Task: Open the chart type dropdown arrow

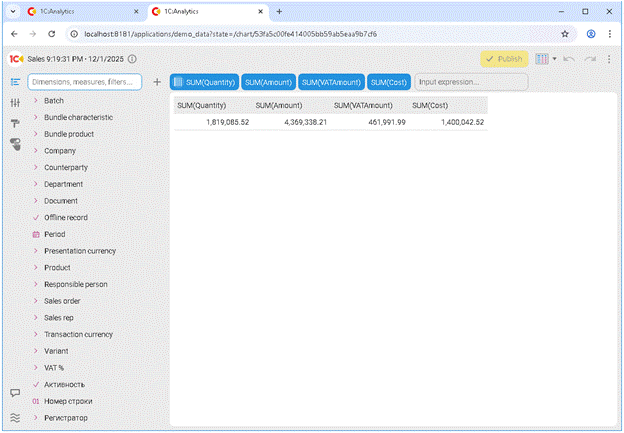Action: [x=554, y=59]
